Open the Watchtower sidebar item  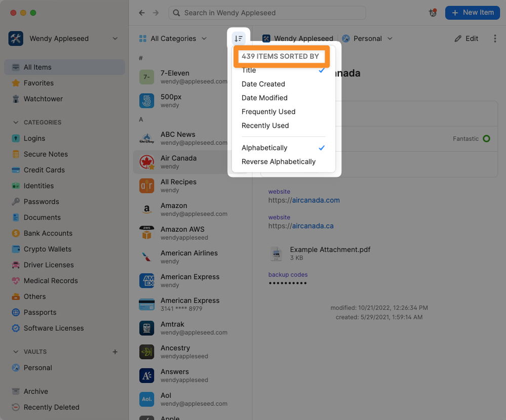[x=43, y=99]
